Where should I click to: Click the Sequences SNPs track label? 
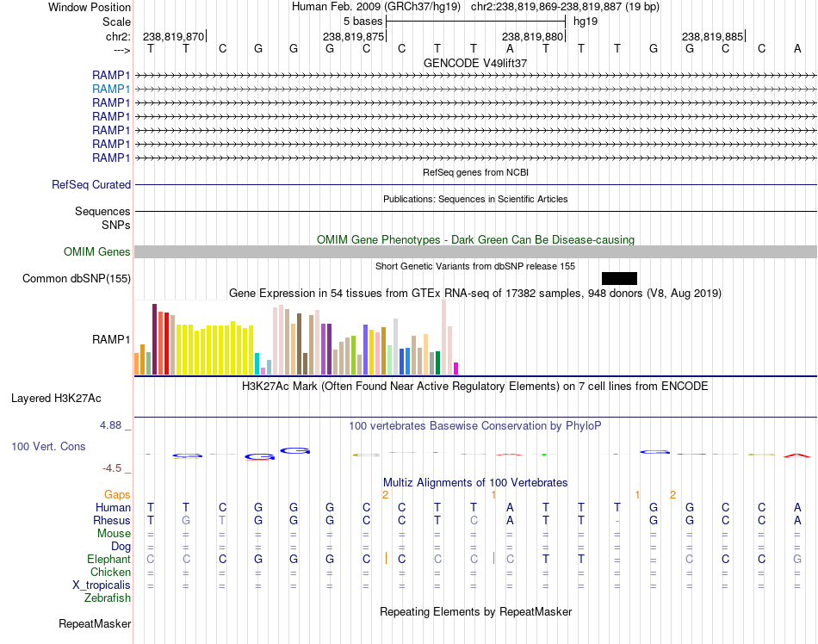[102, 218]
